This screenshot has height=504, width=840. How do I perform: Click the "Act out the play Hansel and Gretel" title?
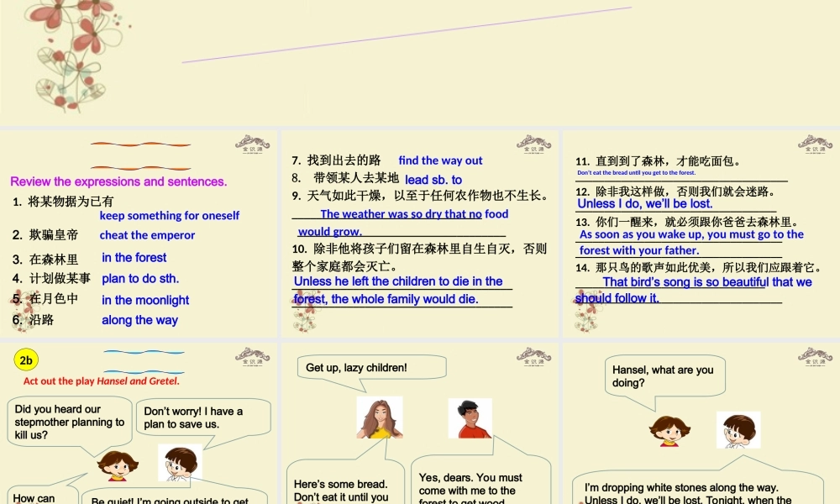click(102, 381)
